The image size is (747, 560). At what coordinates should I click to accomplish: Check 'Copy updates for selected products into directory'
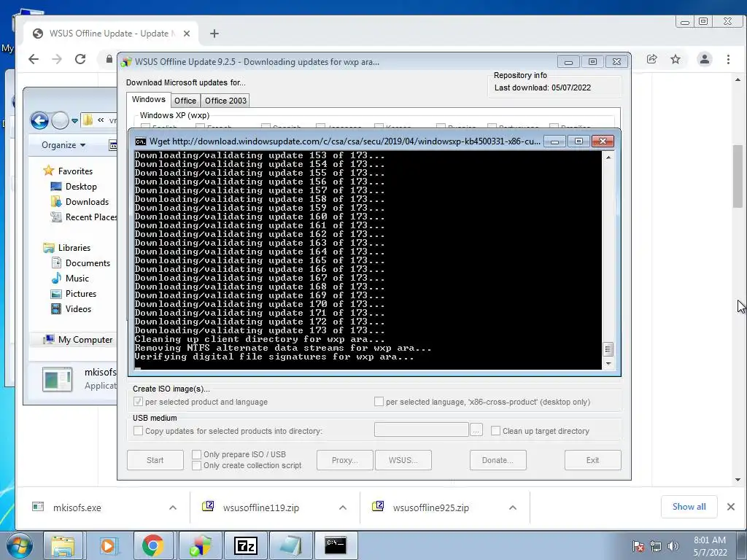pyautogui.click(x=138, y=430)
